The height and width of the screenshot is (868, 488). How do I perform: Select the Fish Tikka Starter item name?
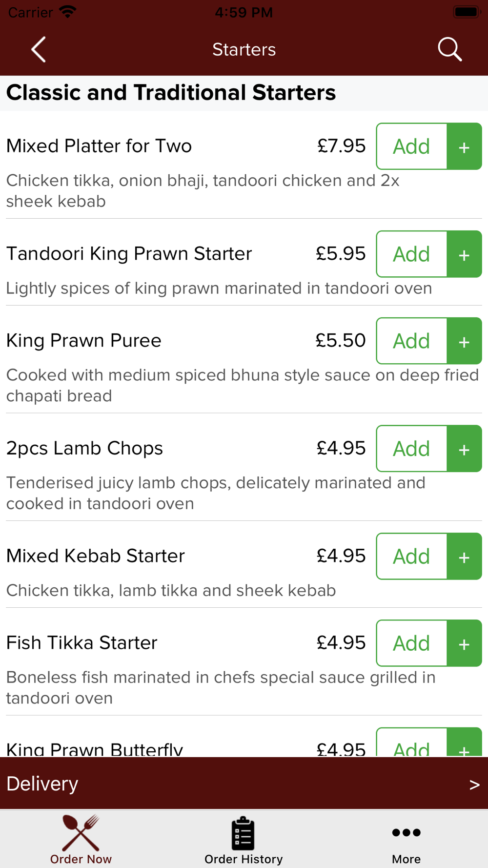coord(82,643)
